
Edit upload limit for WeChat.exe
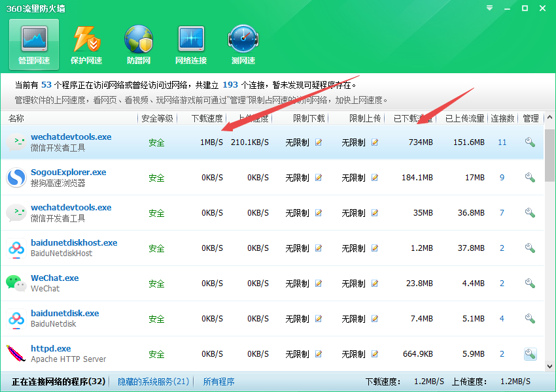point(374,284)
